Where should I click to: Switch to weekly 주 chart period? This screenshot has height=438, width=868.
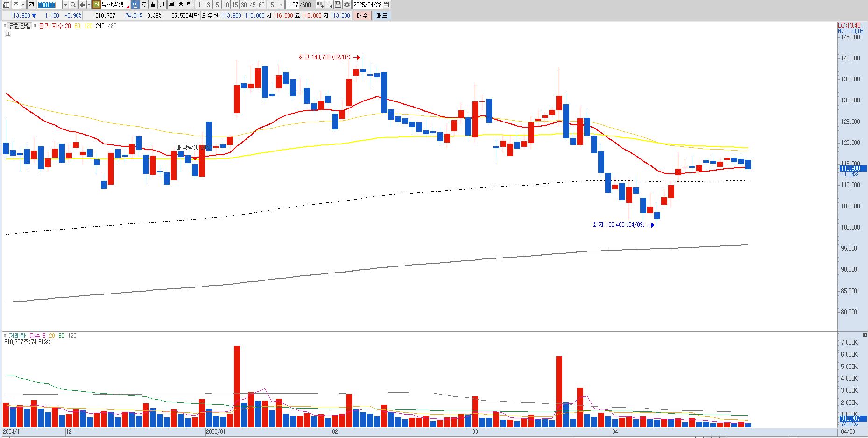144,5
